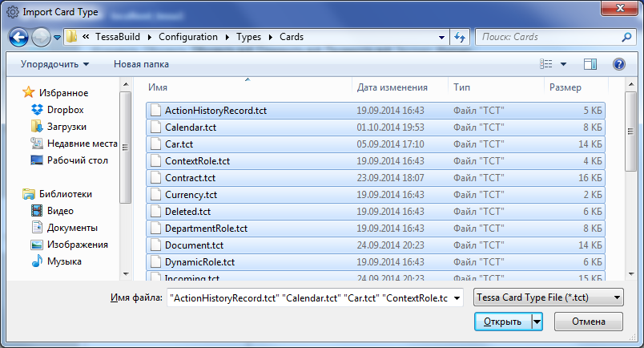Sort by the Дата изменения column header
This screenshot has width=644, height=348.
[392, 87]
